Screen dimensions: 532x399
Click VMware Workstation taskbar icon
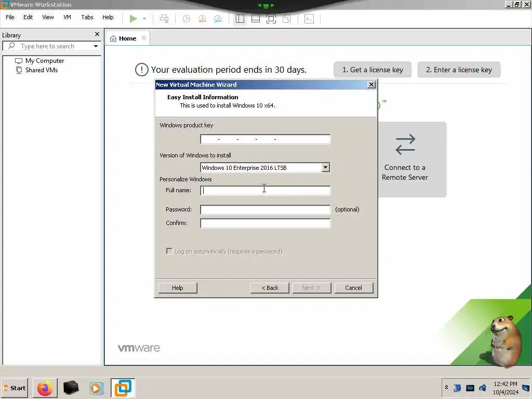pos(123,388)
